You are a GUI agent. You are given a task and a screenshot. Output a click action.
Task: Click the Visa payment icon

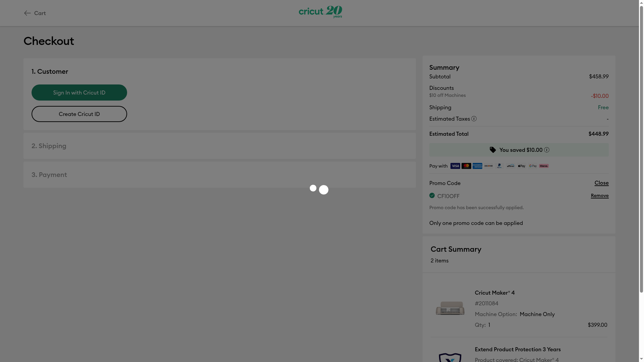tap(455, 166)
